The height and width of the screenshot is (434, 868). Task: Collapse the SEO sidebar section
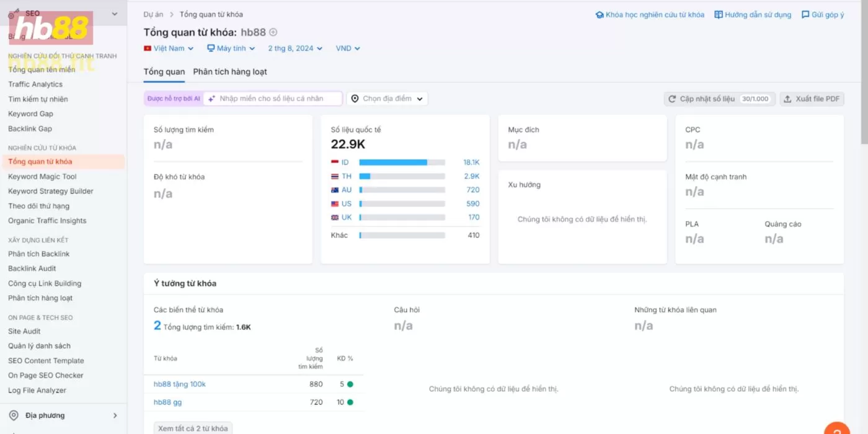click(x=114, y=14)
